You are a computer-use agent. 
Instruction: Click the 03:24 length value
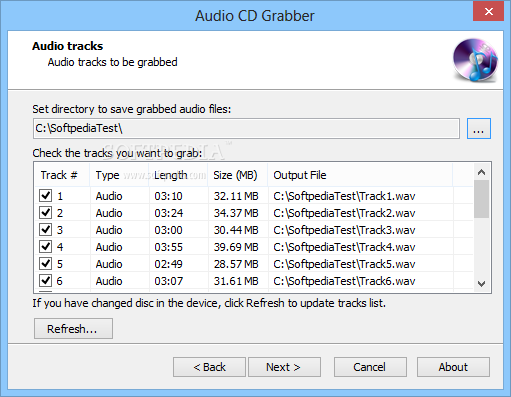[x=168, y=213]
